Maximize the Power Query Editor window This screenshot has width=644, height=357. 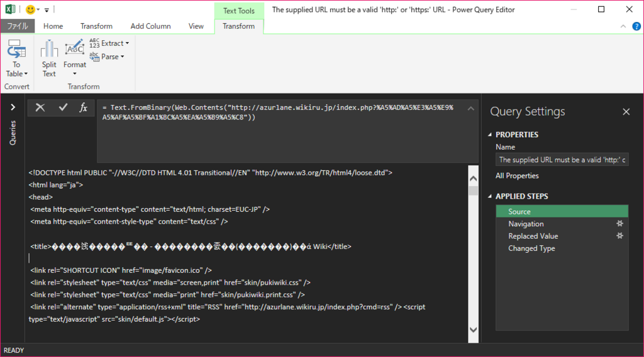tap(601, 9)
